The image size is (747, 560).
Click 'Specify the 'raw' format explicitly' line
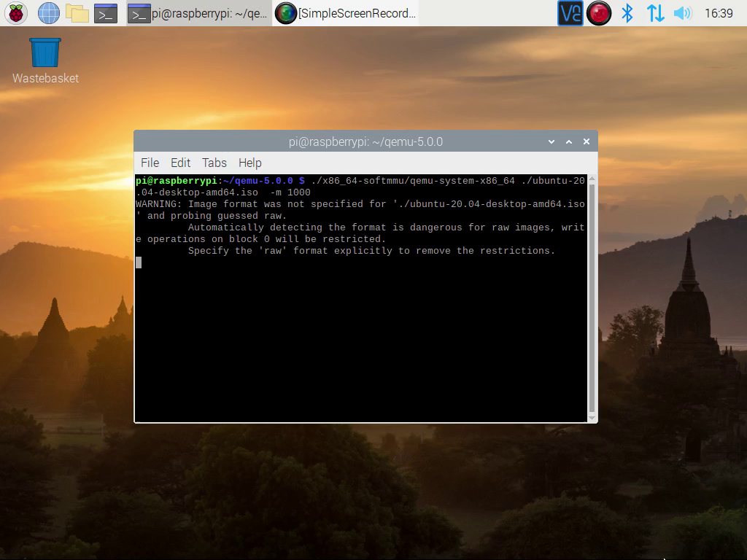tap(371, 251)
